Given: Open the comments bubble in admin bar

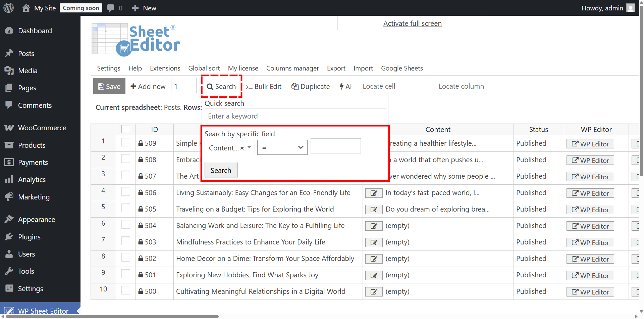Looking at the screenshot, I should click(110, 8).
